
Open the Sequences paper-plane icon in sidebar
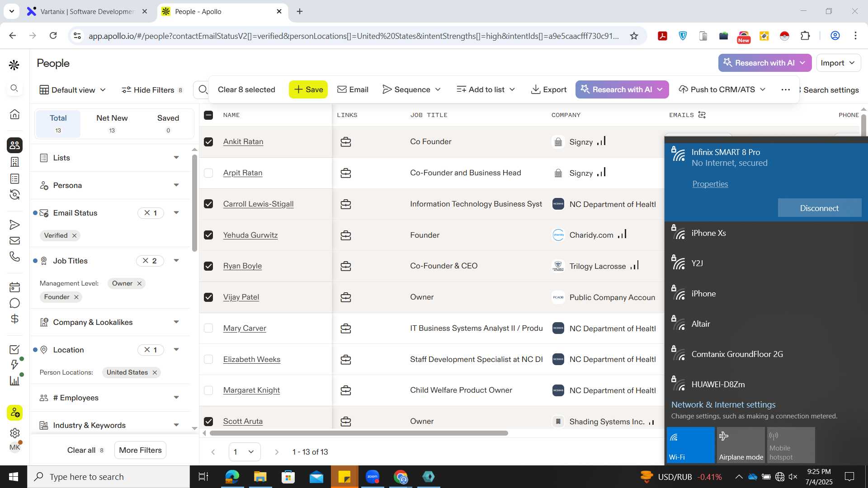[14, 225]
